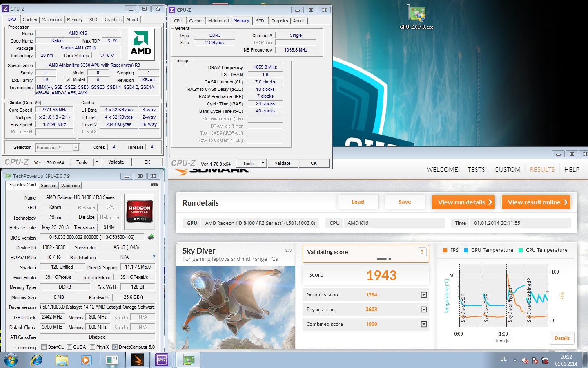The width and height of the screenshot is (588, 368).
Task: Open Windows Explorer folder taskbar icon
Action: tap(62, 360)
